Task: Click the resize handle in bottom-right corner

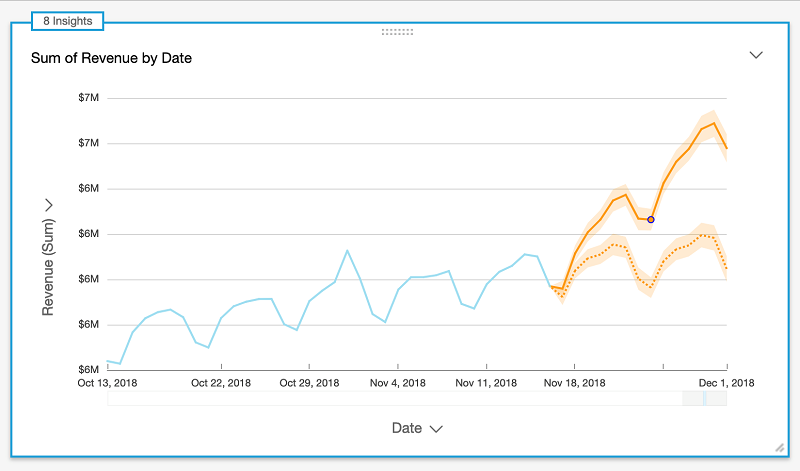Action: (780, 448)
